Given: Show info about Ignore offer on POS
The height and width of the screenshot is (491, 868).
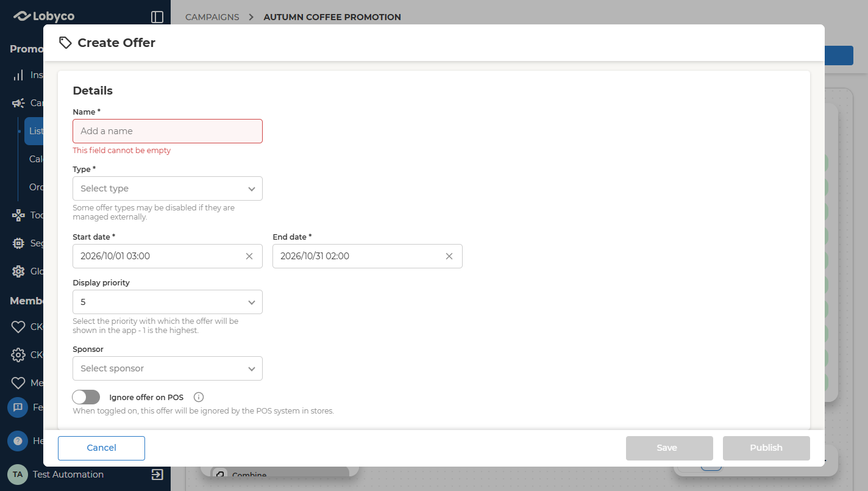Looking at the screenshot, I should (x=199, y=397).
